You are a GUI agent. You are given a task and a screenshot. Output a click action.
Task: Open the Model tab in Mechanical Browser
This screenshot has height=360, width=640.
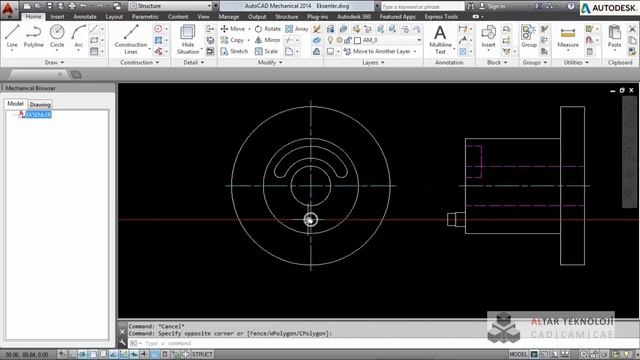[x=16, y=104]
